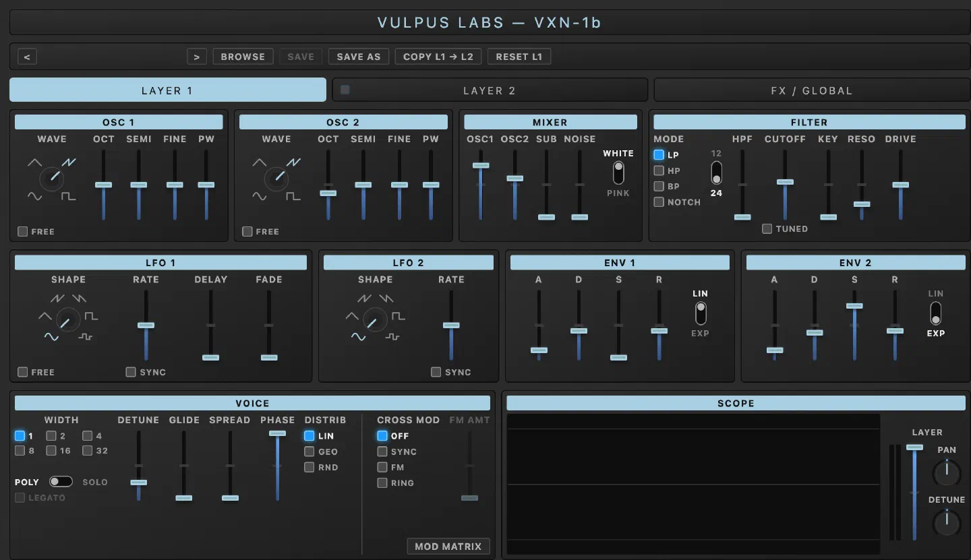Toggle ENV 1 LIN / EXP switch
The width and height of the screenshot is (971, 560).
tap(701, 313)
